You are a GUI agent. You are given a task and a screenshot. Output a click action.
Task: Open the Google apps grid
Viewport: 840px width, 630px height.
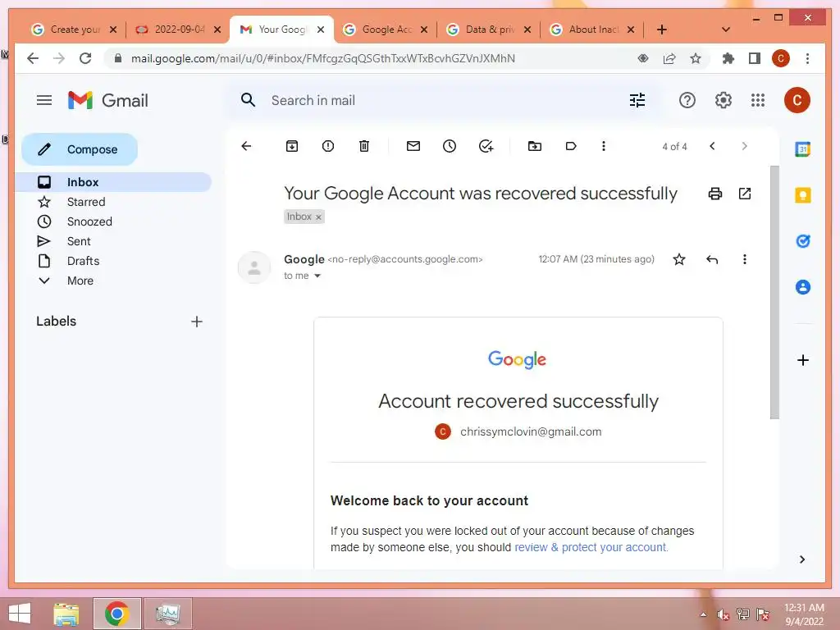click(x=757, y=100)
